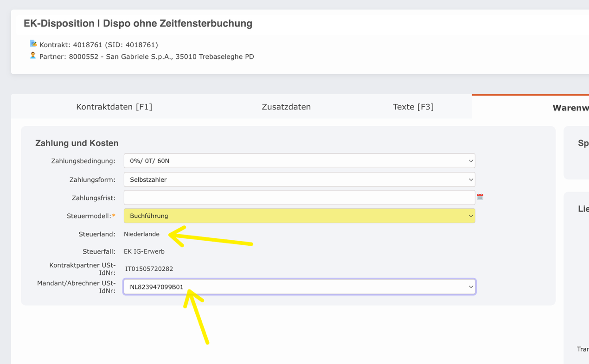
Task: Switch to the Kontraktdaten [F1] tab
Action: click(115, 107)
